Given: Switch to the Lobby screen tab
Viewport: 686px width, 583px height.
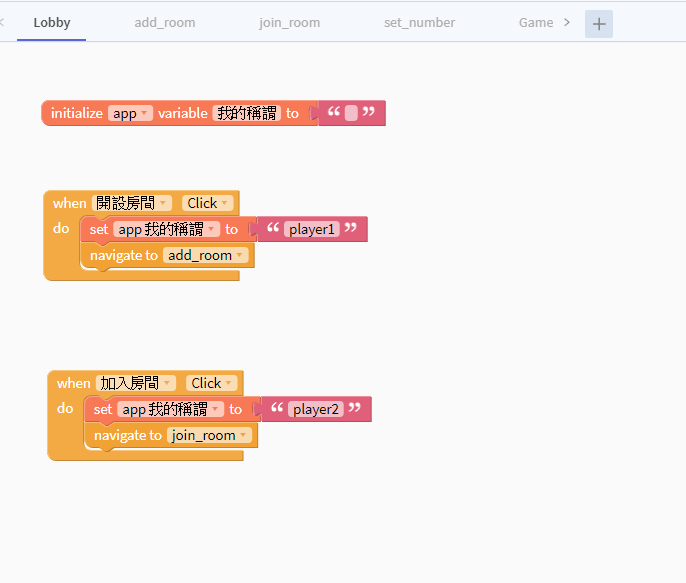Looking at the screenshot, I should pyautogui.click(x=52, y=23).
